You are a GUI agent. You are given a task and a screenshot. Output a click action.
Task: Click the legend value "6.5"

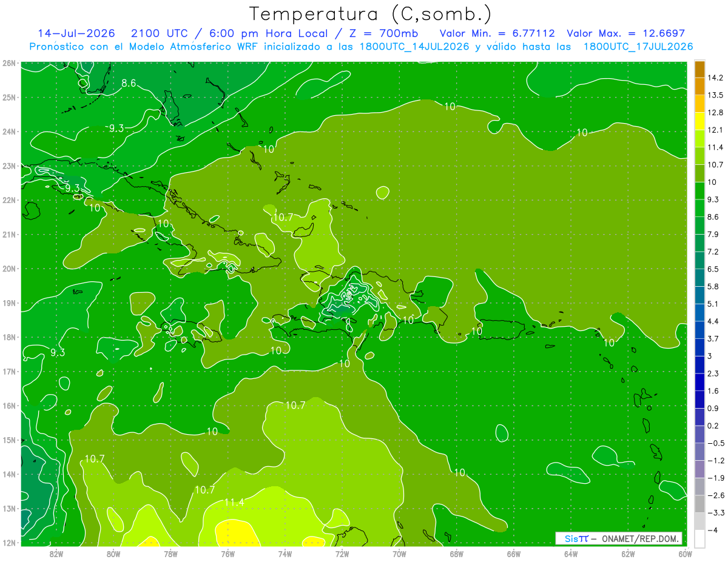coord(713,269)
